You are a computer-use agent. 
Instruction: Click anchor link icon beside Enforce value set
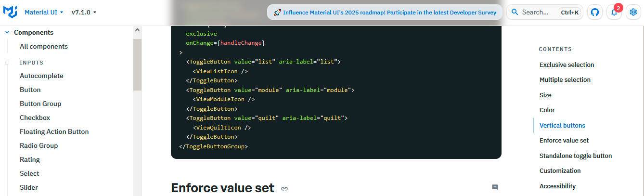[284, 188]
